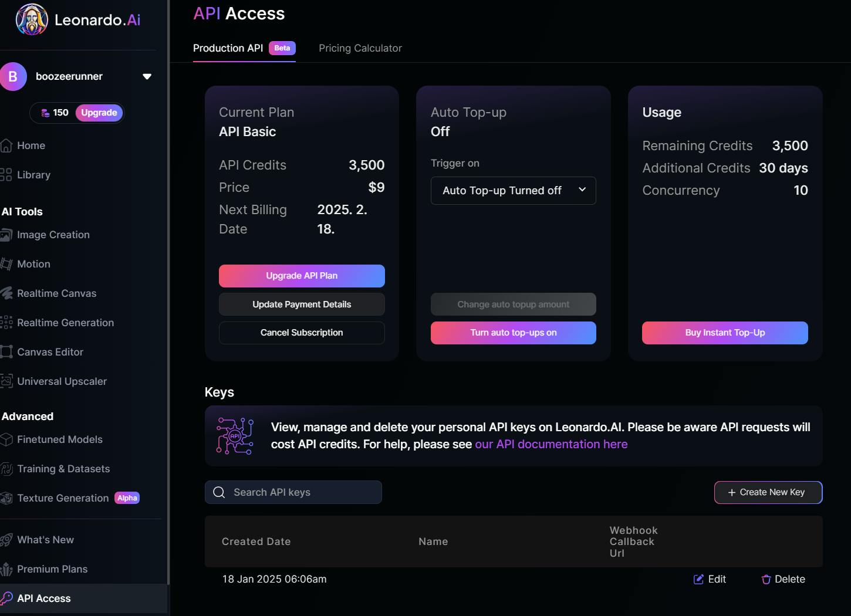Click the Training & Datasets icon
The height and width of the screenshot is (616, 851).
(x=6, y=469)
